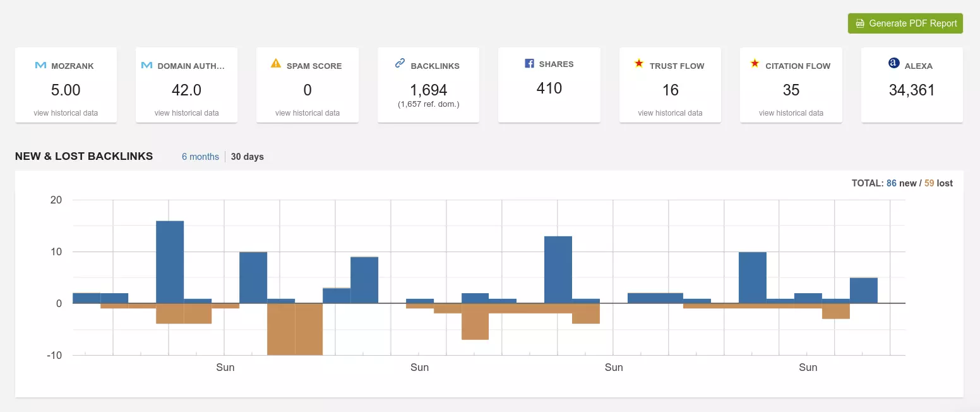Screen dimensions: 980x412
Task: Click the Moz icon beside Domain Authority
Action: pos(146,65)
